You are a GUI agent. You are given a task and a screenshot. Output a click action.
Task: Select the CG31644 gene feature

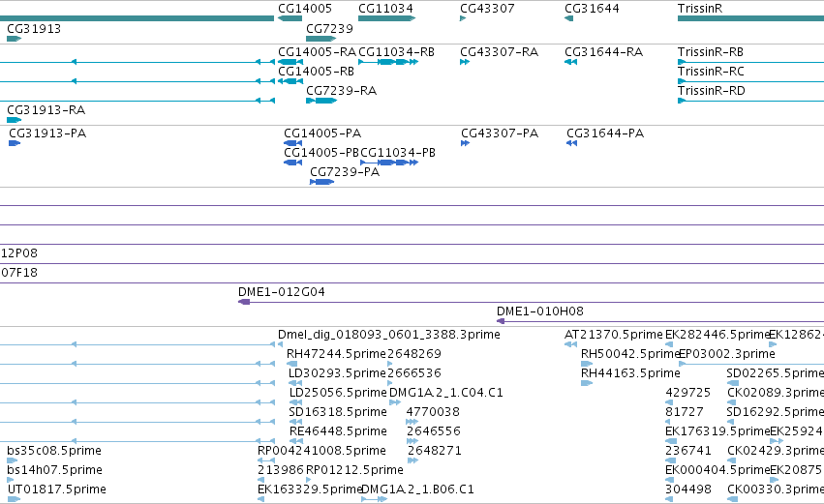[568, 18]
